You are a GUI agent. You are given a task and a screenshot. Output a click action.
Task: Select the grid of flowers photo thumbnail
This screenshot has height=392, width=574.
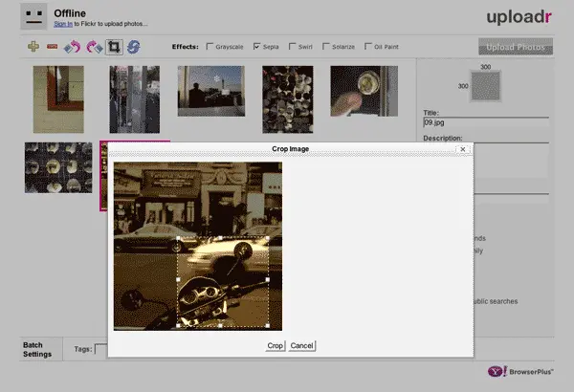[x=58, y=167]
